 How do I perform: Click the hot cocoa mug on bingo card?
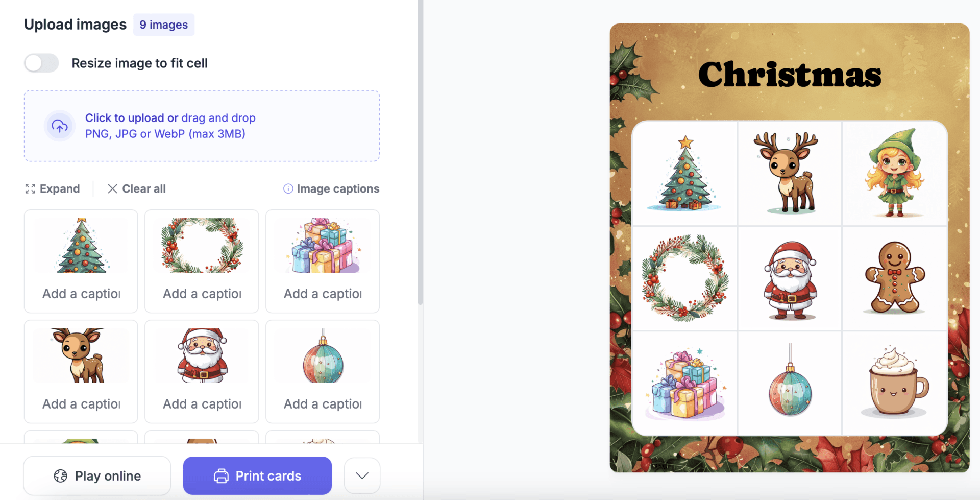click(895, 382)
